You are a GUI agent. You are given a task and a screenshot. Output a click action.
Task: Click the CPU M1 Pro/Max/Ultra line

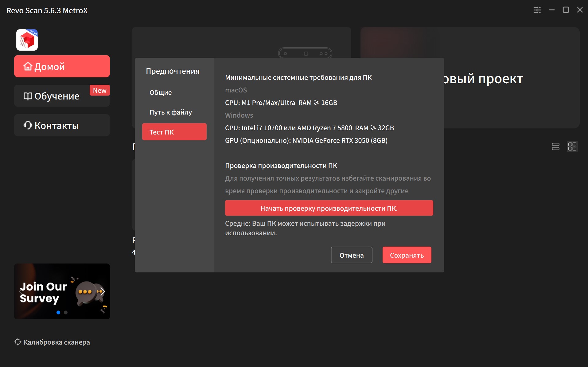coord(281,103)
